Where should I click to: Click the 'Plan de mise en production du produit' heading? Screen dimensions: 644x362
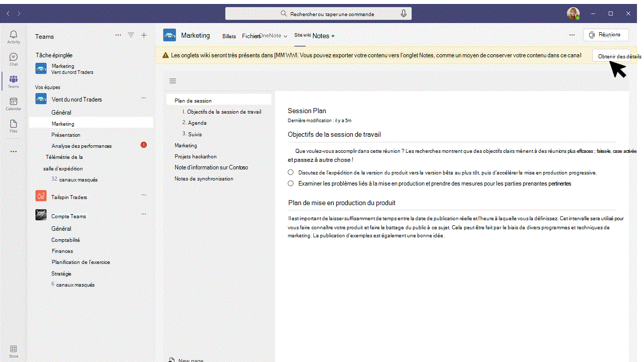point(342,203)
